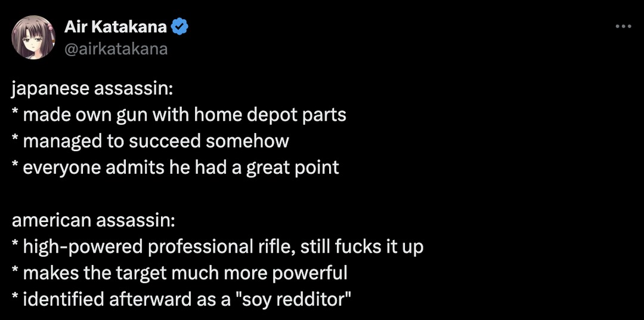644x320 pixels.
Task: Open Air Katakana's anime profile avatar
Action: tap(33, 38)
